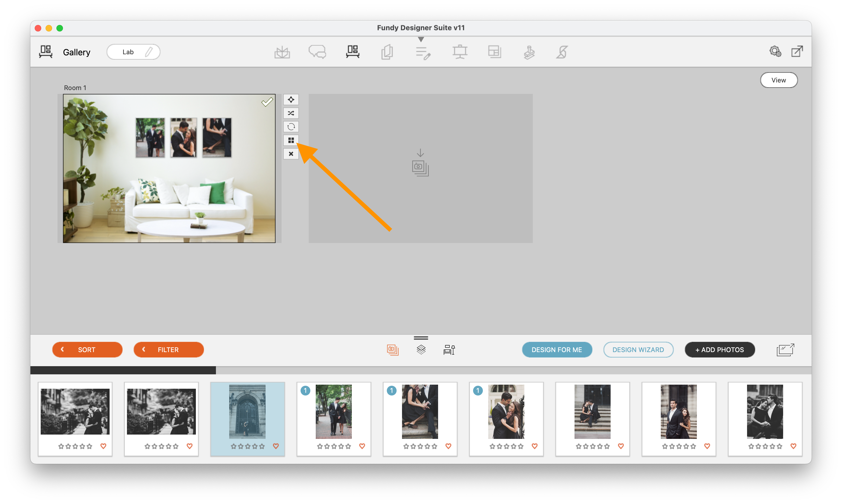Click the panel resize handle bars
The height and width of the screenshot is (504, 842).
[421, 338]
